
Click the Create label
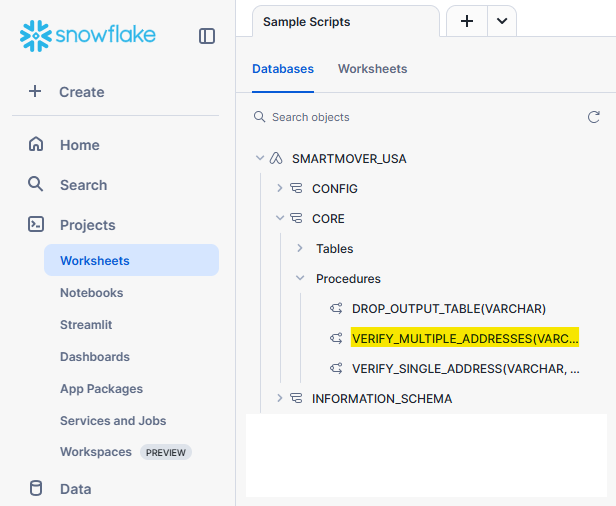point(82,92)
